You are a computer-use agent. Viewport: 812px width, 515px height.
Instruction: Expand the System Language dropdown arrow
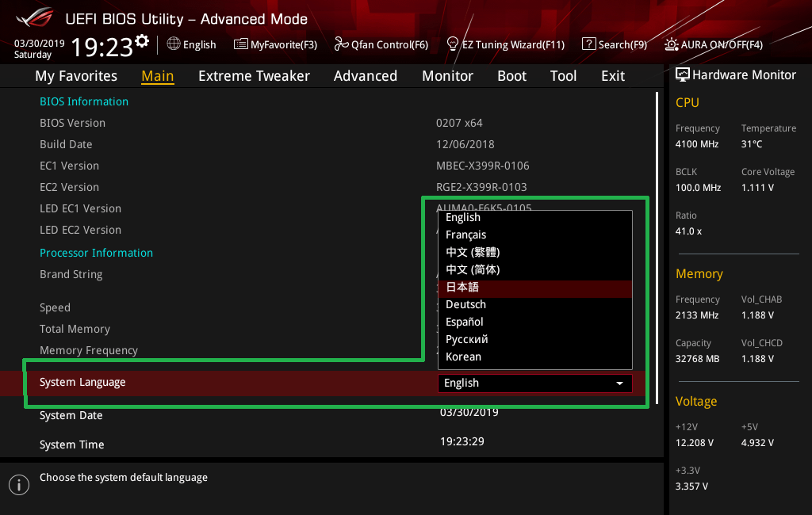pyautogui.click(x=619, y=383)
